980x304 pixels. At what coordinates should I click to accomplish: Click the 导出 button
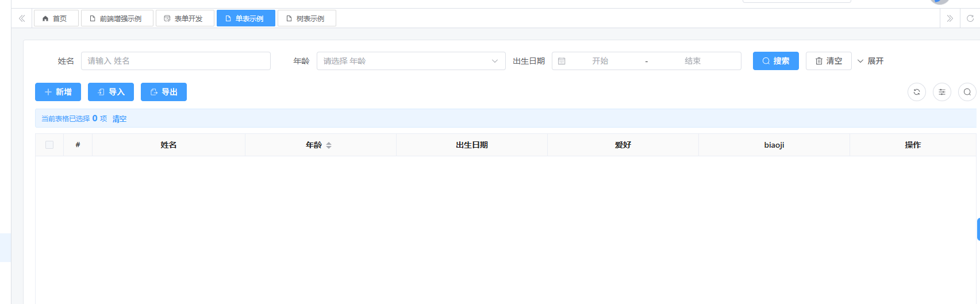164,92
